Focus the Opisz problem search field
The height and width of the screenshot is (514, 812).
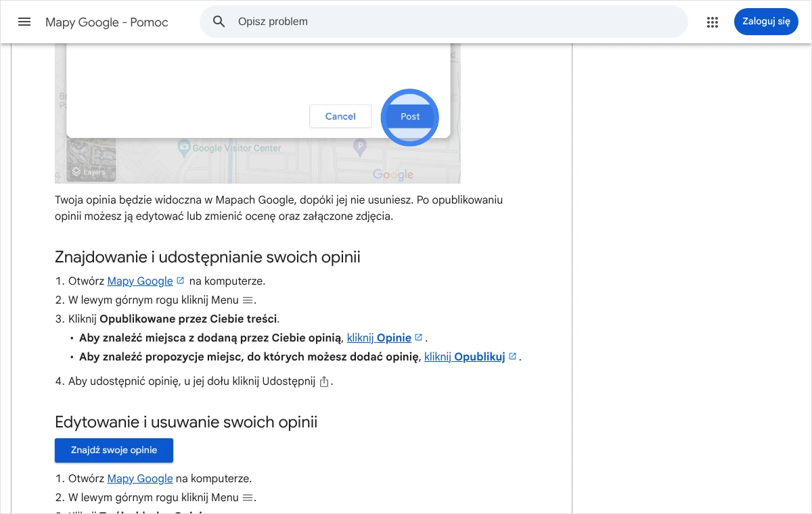coord(443,22)
